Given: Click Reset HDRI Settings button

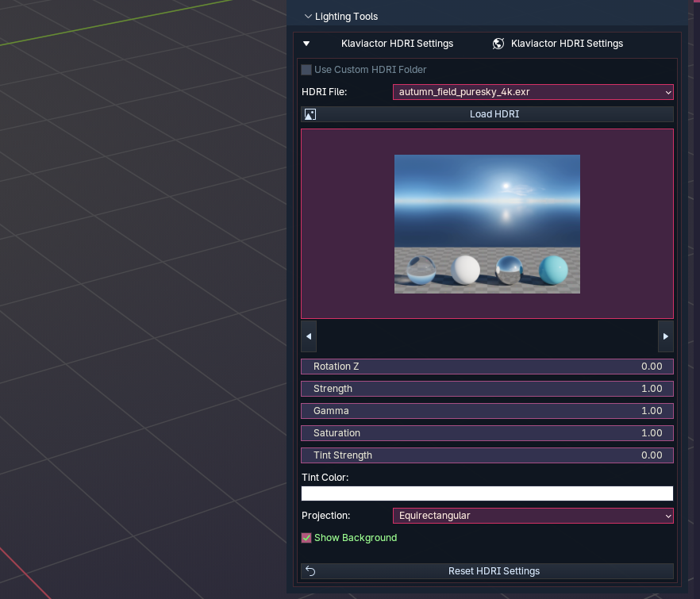Looking at the screenshot, I should click(494, 571).
